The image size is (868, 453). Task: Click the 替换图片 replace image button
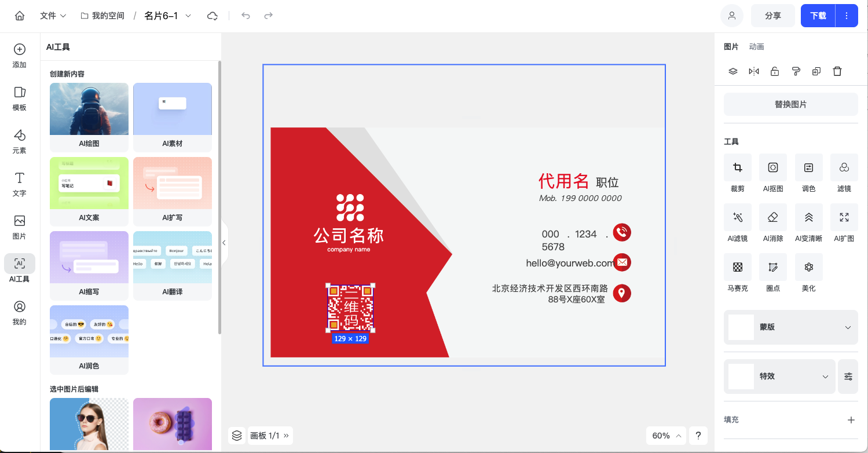coord(790,104)
